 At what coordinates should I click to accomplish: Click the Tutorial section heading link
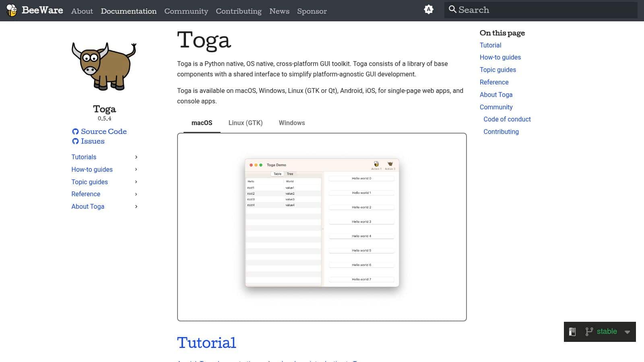coord(206,343)
